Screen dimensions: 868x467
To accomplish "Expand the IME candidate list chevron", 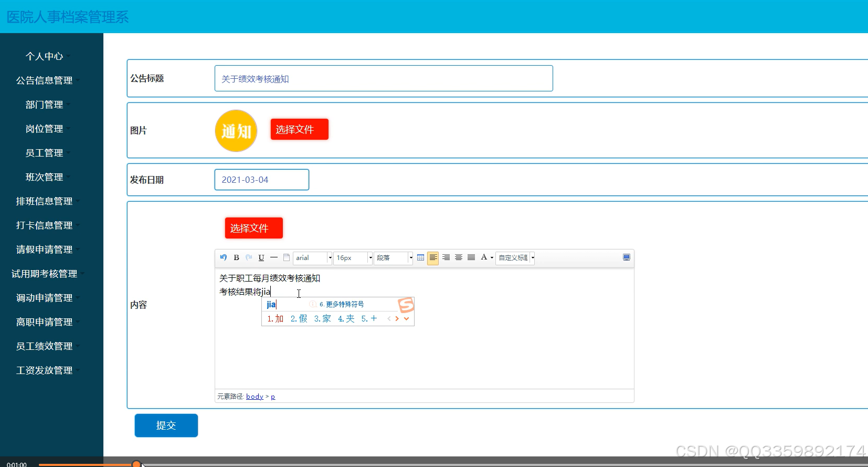I will pos(406,318).
